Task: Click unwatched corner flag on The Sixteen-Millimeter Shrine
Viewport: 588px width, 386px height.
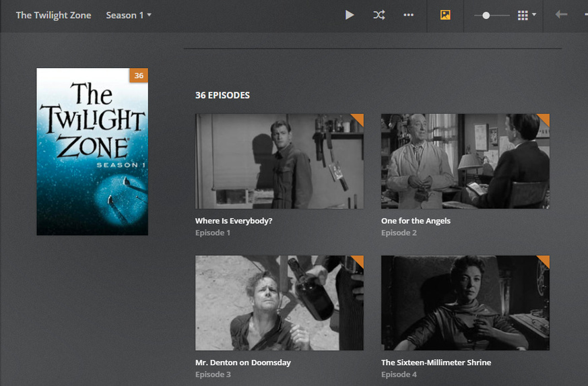Action: coord(544,260)
